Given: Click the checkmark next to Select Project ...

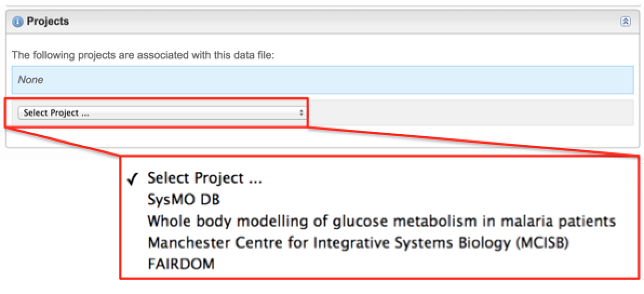Looking at the screenshot, I should (x=132, y=179).
